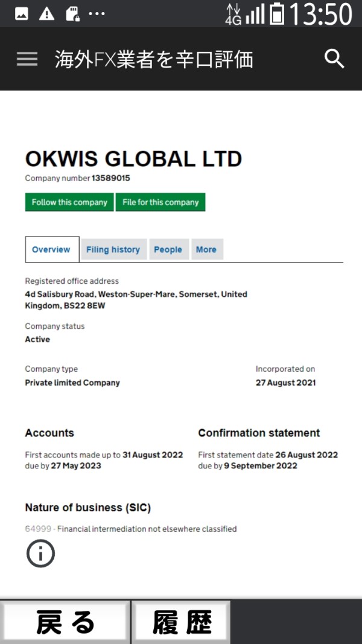The height and width of the screenshot is (644, 362).
Task: Switch to the Filing history tab
Action: [113, 249]
